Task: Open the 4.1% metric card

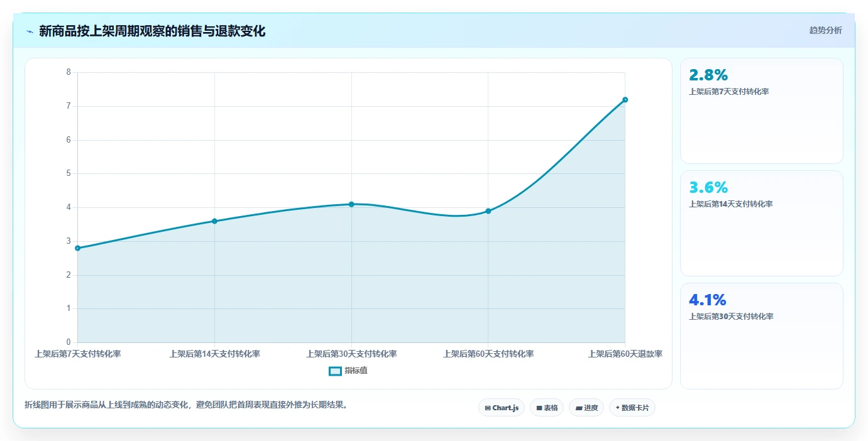Action: (761, 335)
